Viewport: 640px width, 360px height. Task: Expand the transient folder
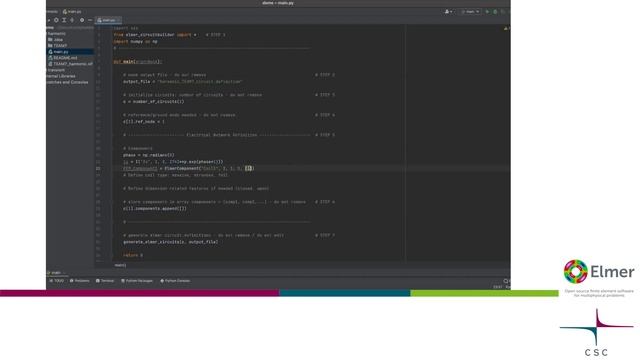(x=56, y=70)
